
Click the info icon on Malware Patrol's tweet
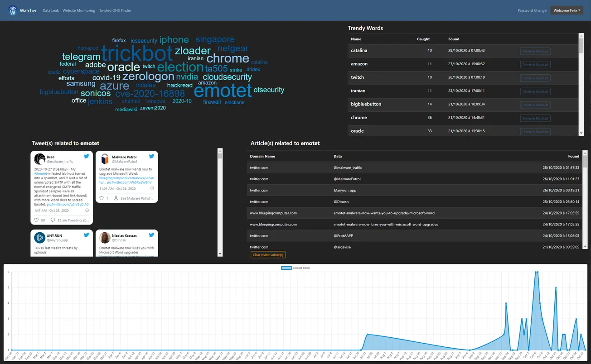(x=151, y=189)
